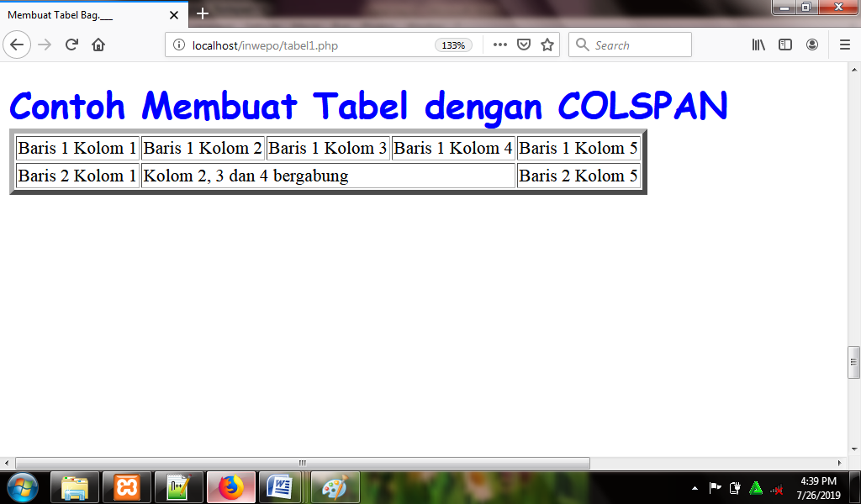Open the Firefox hamburger menu
This screenshot has width=861, height=504.
coord(844,45)
